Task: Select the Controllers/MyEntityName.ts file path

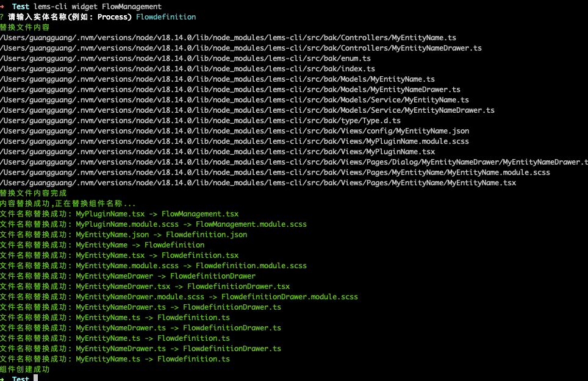Action: (x=228, y=38)
